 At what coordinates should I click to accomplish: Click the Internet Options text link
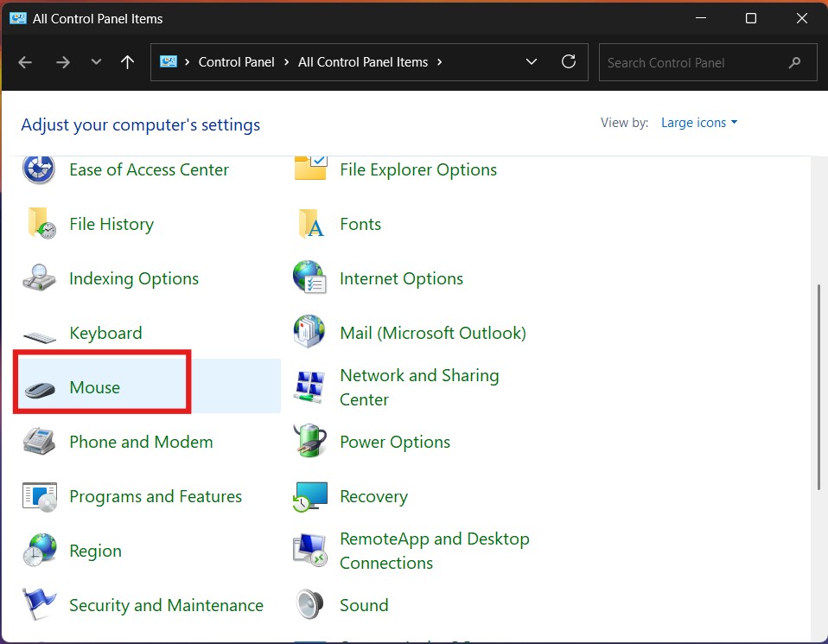(x=401, y=278)
